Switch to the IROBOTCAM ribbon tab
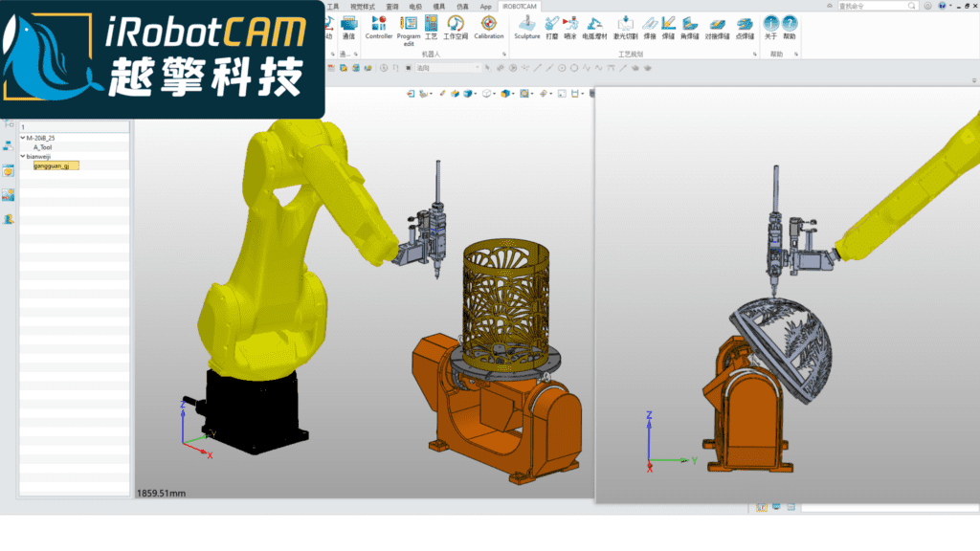The height and width of the screenshot is (551, 980). [520, 6]
